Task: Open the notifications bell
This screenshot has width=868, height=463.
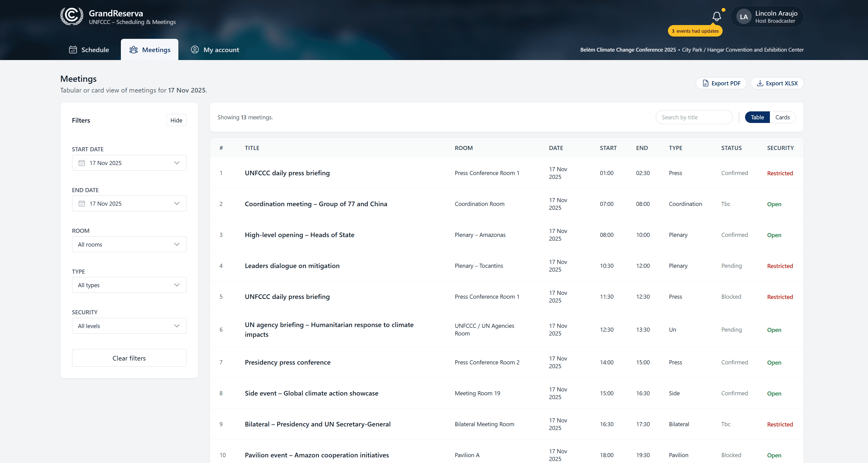Action: [x=717, y=16]
